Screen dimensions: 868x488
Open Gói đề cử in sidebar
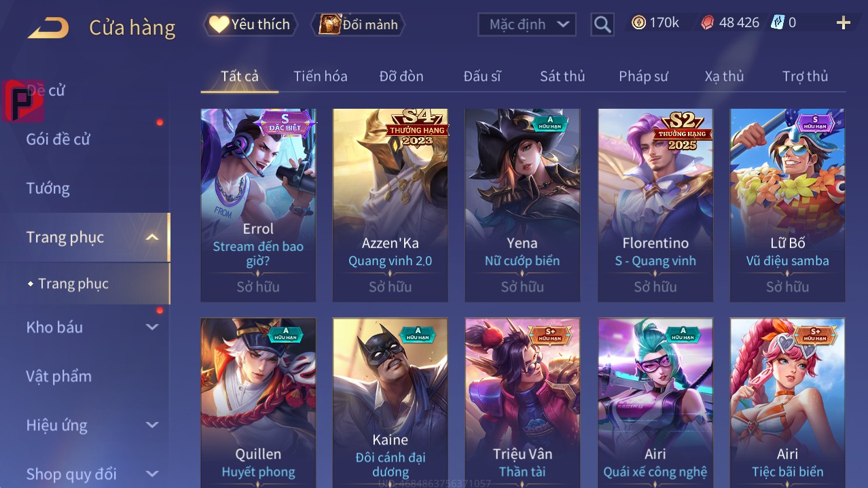58,139
